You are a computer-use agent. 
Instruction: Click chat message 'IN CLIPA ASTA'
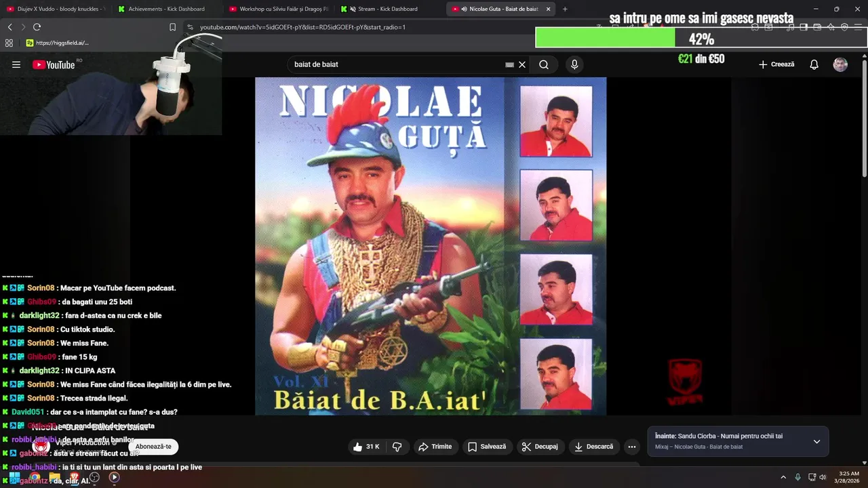[89, 371]
